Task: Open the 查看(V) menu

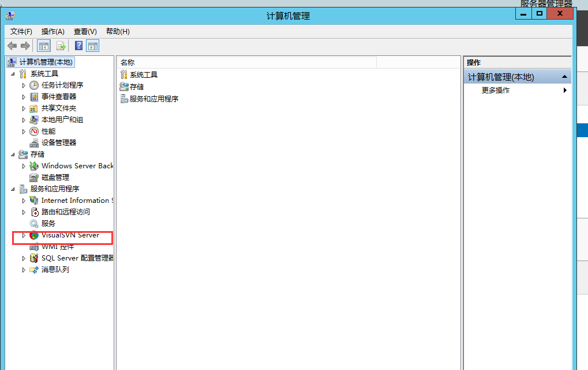Action: (x=85, y=32)
